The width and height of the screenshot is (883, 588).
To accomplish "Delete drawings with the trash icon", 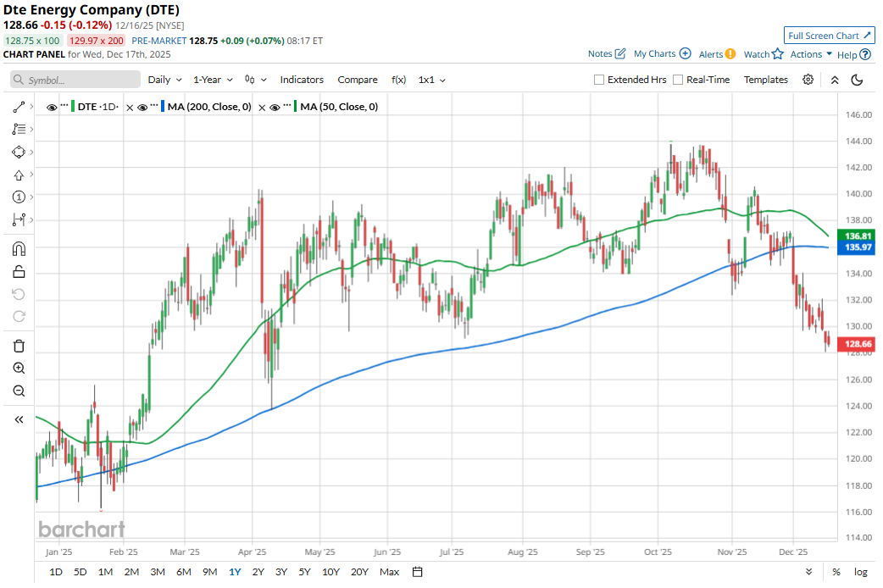I will click(x=19, y=346).
